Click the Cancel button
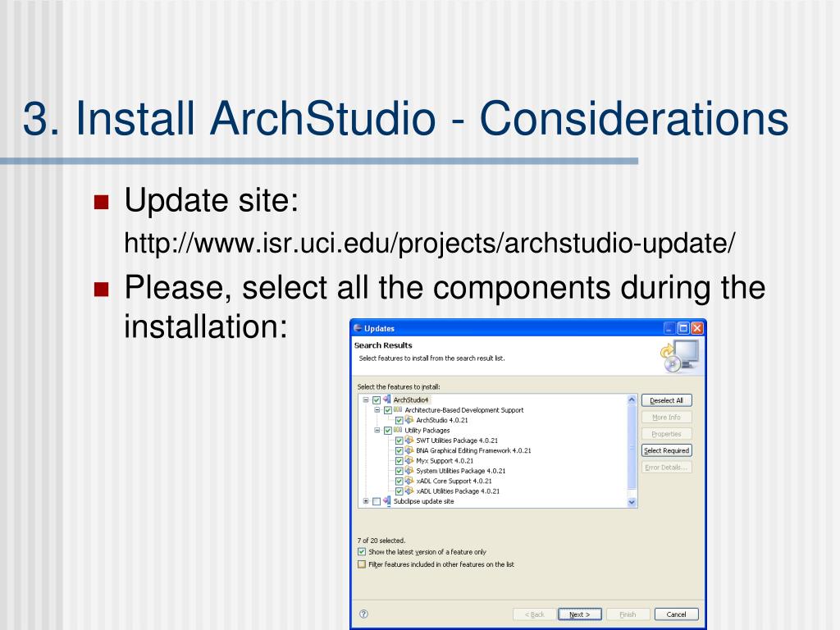 pyautogui.click(x=676, y=614)
